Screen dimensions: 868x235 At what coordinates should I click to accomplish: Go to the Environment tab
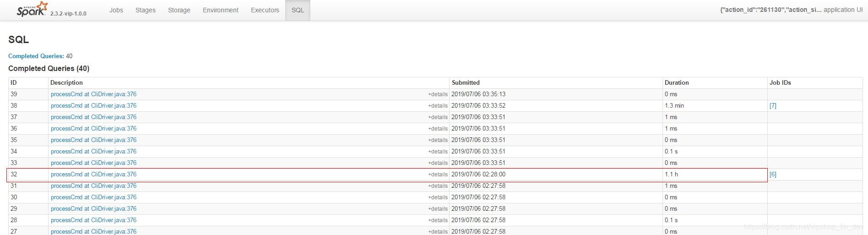click(x=221, y=10)
